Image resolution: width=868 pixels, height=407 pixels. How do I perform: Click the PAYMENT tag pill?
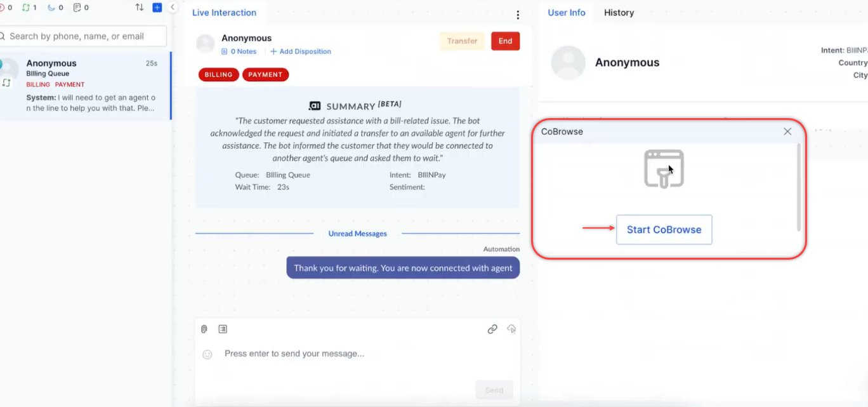265,75
